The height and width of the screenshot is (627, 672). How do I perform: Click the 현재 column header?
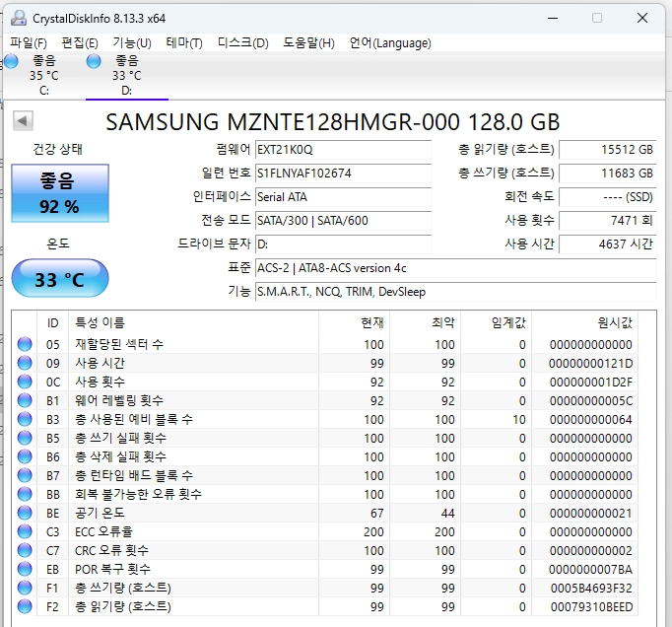point(355,322)
